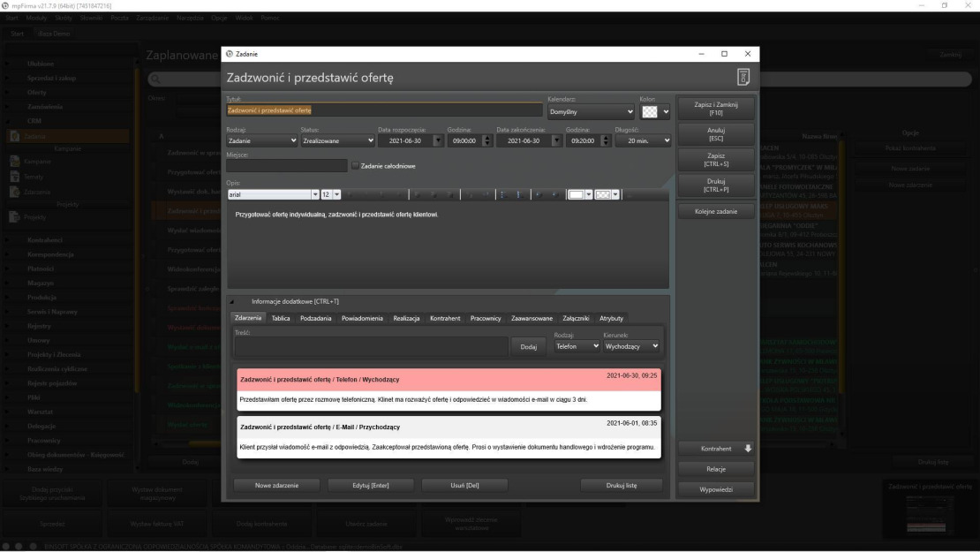This screenshot has height=552, width=980.
Task: Click the down arrow icon on the Kontrahent button
Action: pos(748,448)
